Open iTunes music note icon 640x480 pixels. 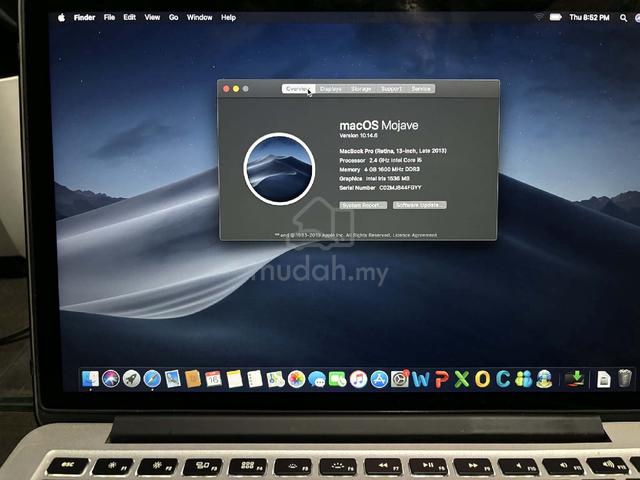coord(358,379)
